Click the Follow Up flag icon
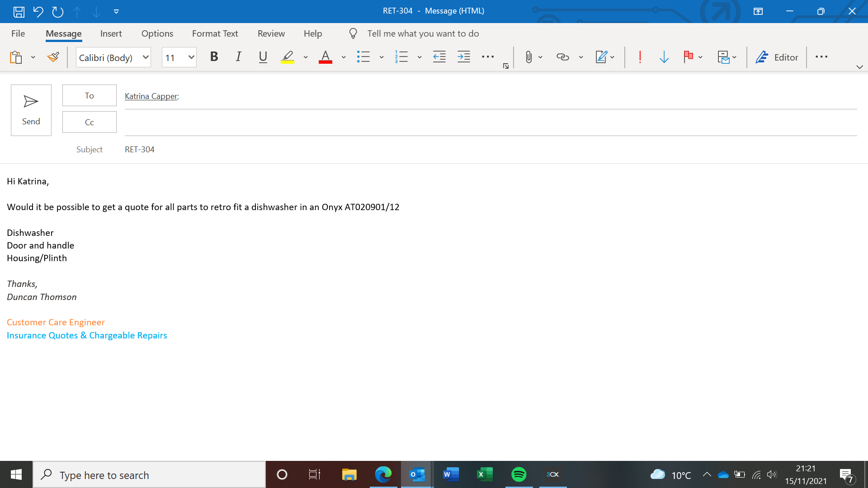Image resolution: width=868 pixels, height=488 pixels. pos(688,57)
